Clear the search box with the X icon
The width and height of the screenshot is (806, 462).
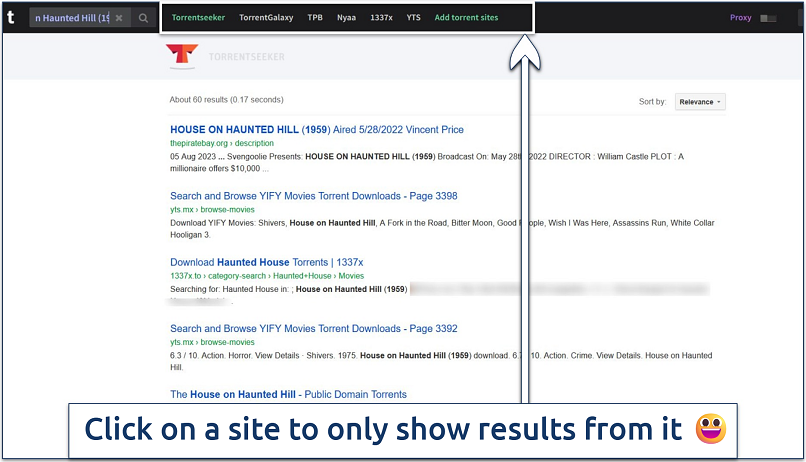[x=118, y=18]
